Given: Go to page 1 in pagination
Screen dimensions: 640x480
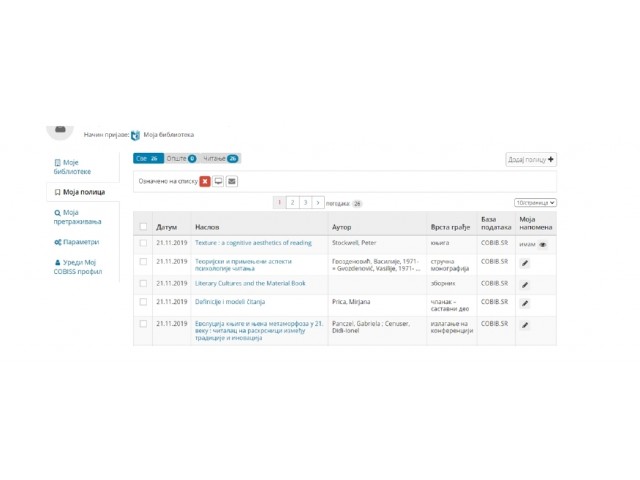Looking at the screenshot, I should tap(279, 202).
